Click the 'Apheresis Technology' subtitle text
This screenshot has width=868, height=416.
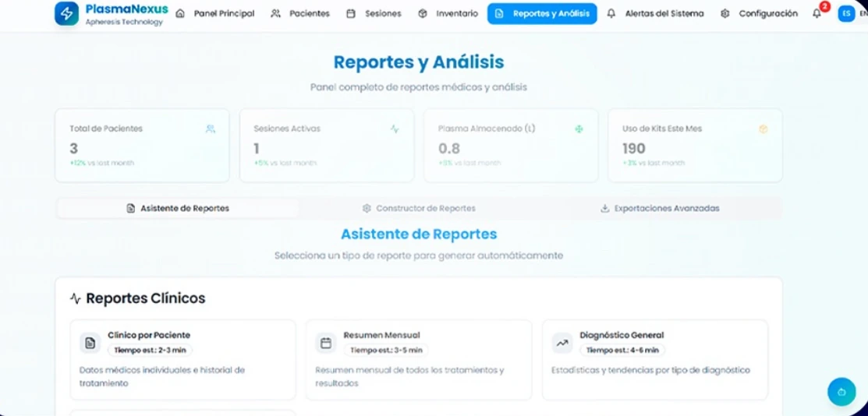[x=124, y=22]
